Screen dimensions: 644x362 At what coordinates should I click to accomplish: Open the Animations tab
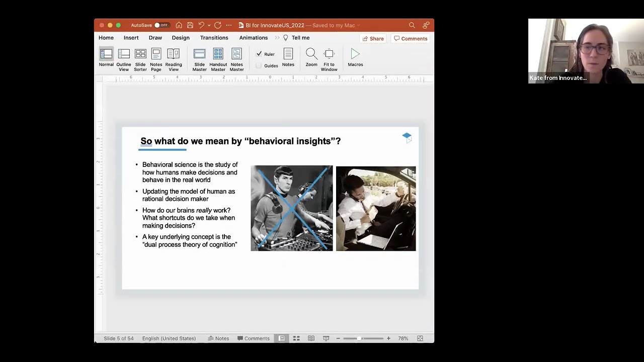coord(254,38)
